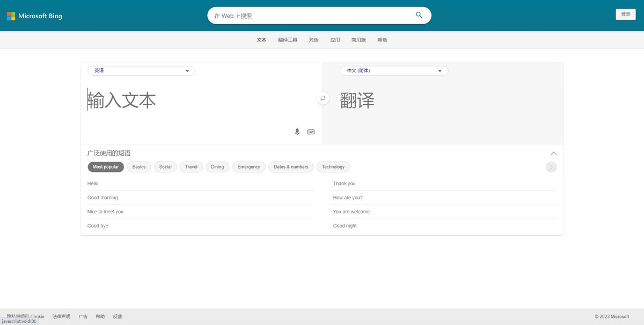Select the Emergency phrases category
The image size is (644, 325).
248,167
